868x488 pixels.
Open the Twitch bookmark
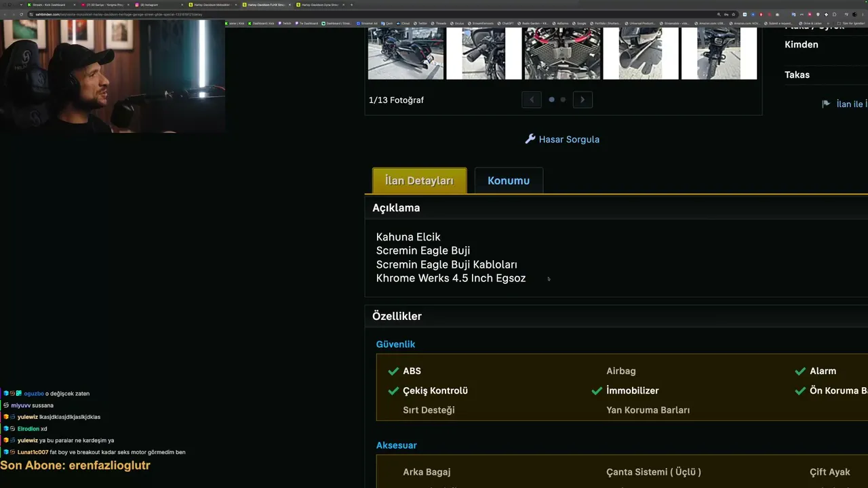tap(285, 23)
